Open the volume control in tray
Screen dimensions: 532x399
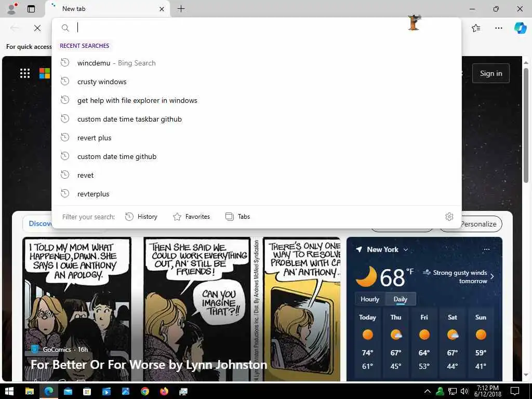click(464, 391)
